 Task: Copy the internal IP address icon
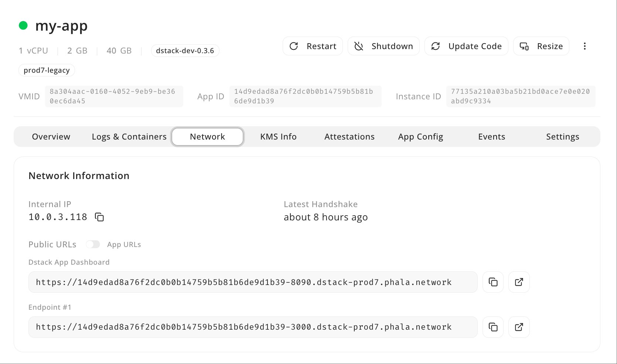(x=99, y=217)
